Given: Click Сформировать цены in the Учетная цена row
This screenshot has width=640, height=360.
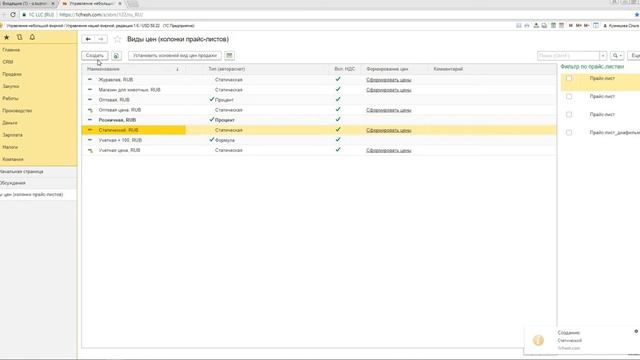Looking at the screenshot, I should pos(389,151).
